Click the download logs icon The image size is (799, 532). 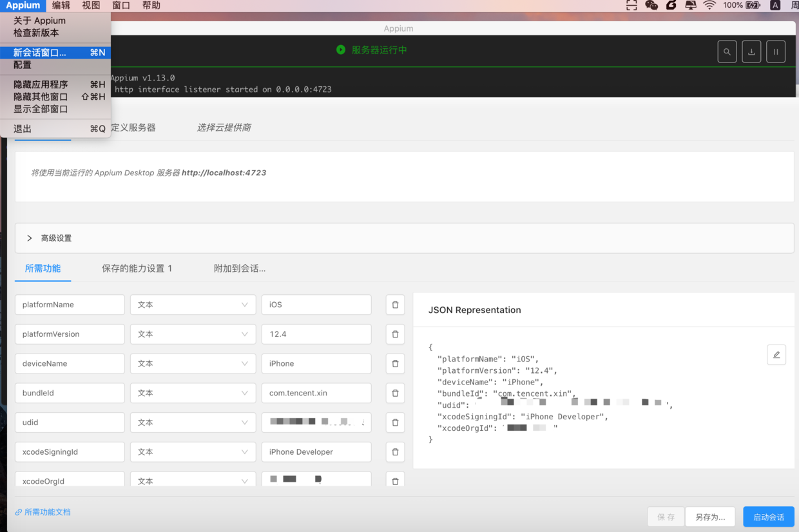coord(751,52)
